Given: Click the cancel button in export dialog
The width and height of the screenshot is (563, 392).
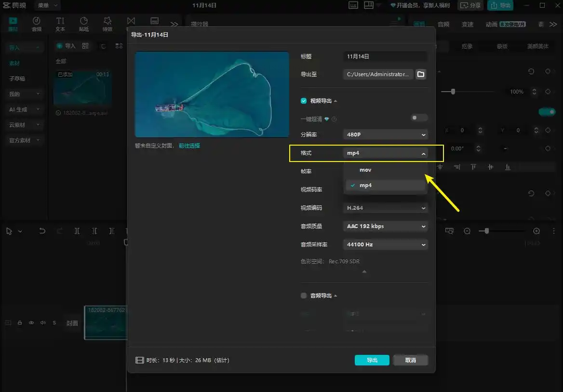Looking at the screenshot, I should 410,360.
